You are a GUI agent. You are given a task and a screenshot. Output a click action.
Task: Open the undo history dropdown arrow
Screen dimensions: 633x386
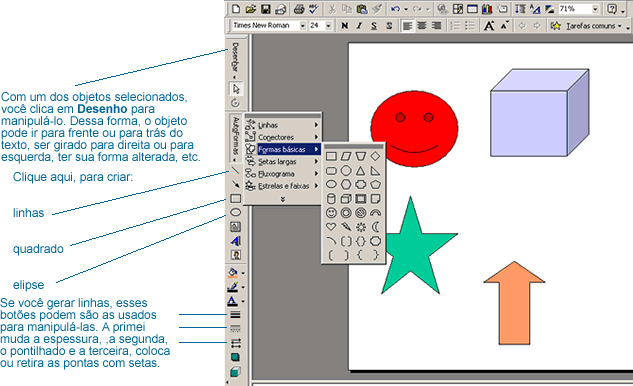pos(406,9)
